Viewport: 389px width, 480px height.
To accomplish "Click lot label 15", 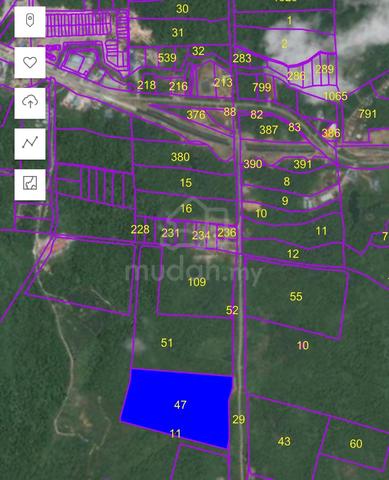I will [186, 183].
